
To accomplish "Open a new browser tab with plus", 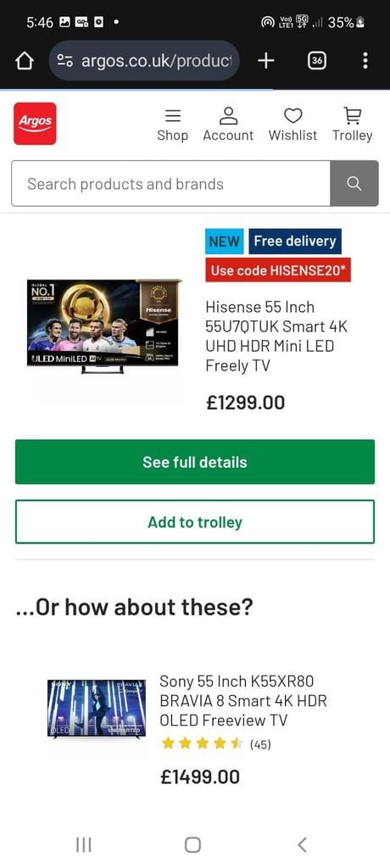I will click(266, 61).
